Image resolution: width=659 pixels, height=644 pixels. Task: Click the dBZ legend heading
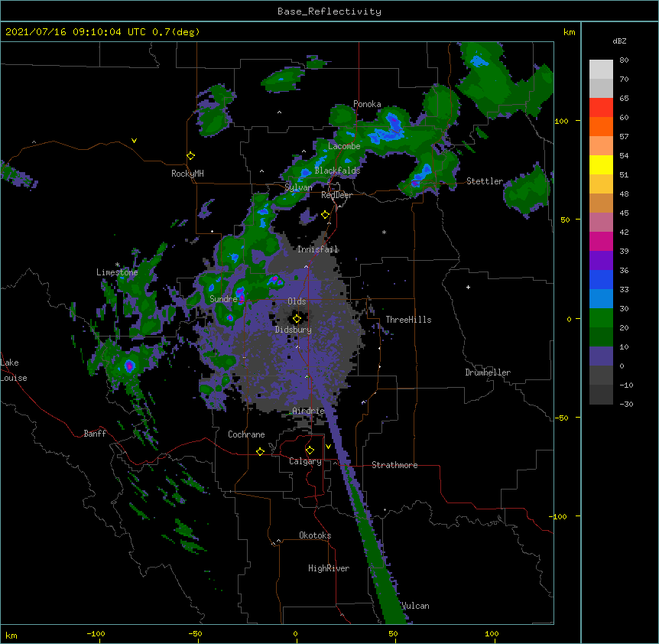[619, 41]
